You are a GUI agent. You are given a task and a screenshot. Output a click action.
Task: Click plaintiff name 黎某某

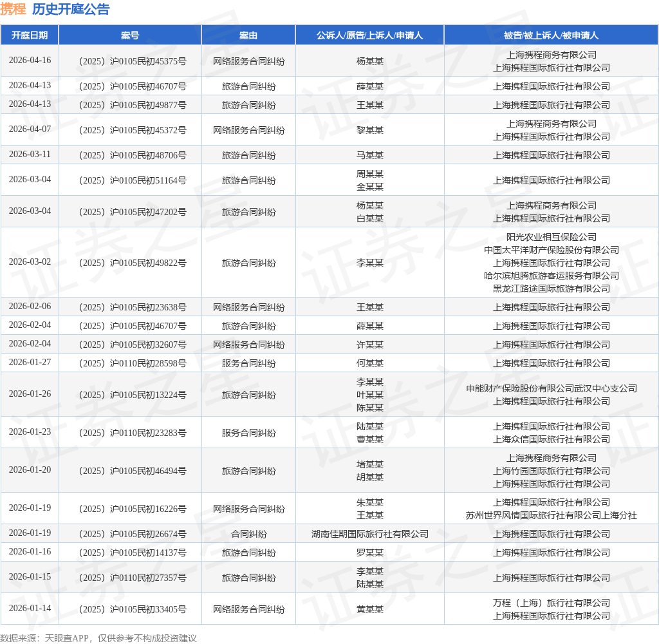(x=369, y=130)
